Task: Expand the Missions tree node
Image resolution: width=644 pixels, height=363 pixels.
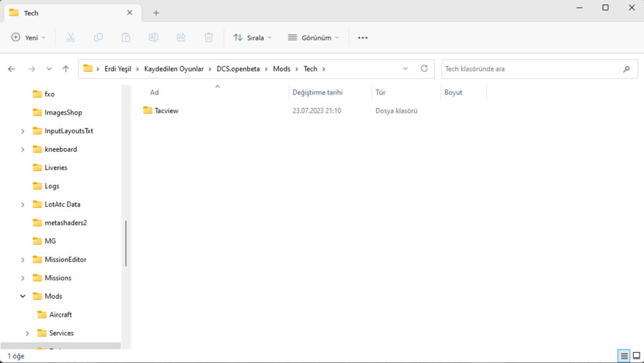Action: [x=23, y=278]
